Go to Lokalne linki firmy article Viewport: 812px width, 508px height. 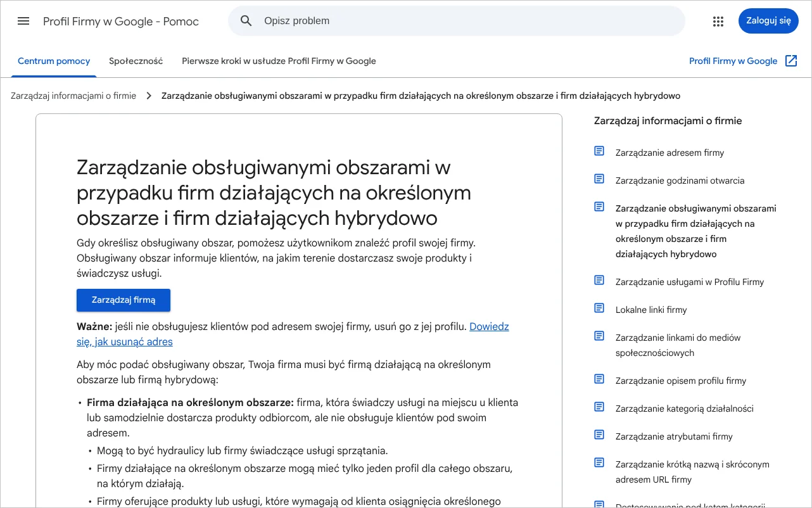651,310
